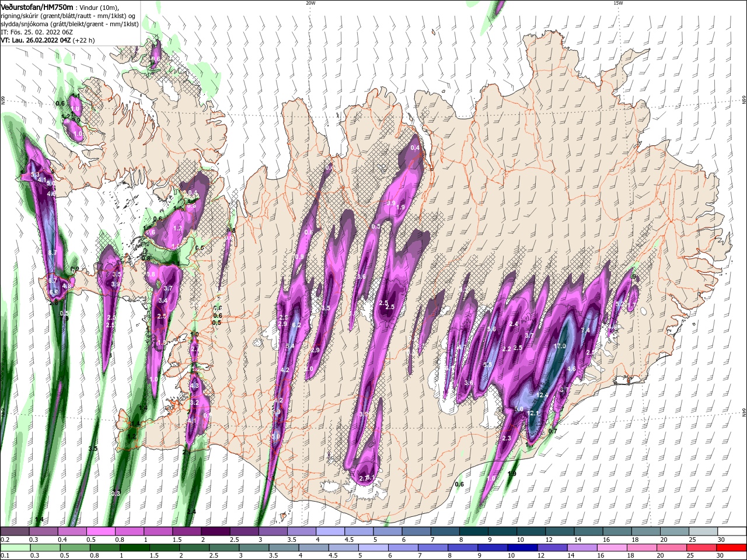Click the 'Vindur (10m)' label in header

(99, 7)
